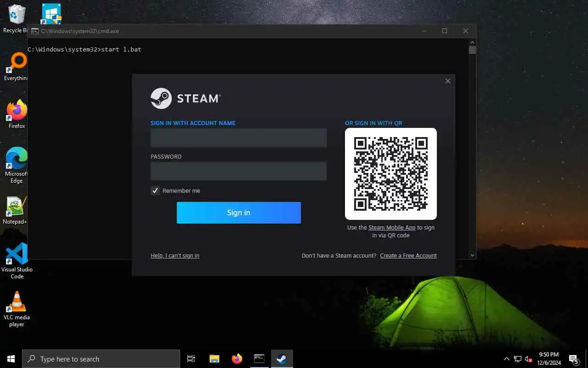Click the taskbar search box

101,359
